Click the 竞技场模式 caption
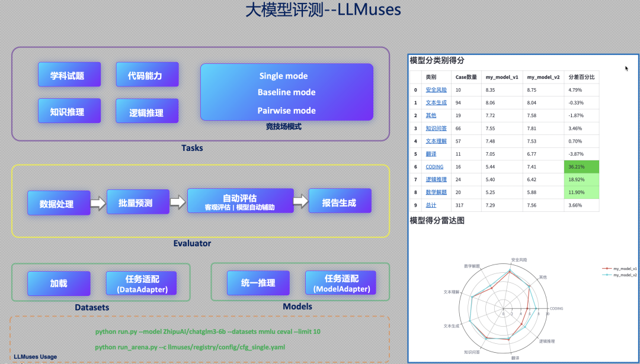The image size is (640, 364). tap(284, 127)
